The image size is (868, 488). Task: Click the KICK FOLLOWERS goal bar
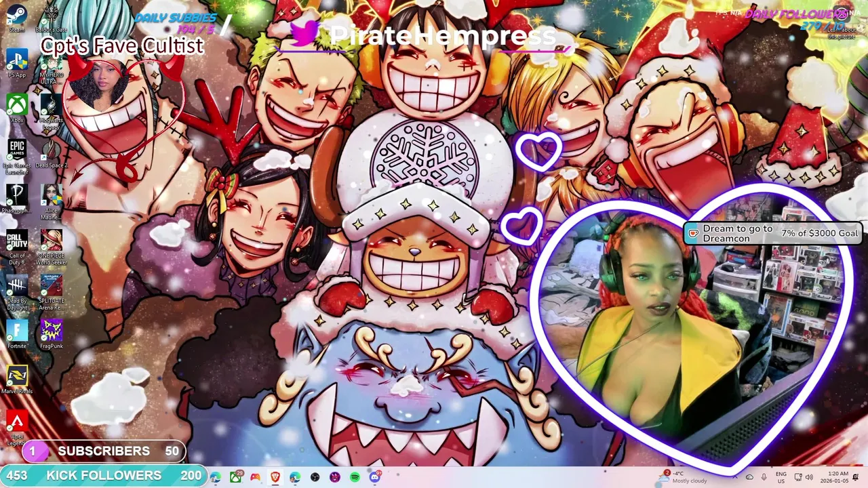coord(102,475)
